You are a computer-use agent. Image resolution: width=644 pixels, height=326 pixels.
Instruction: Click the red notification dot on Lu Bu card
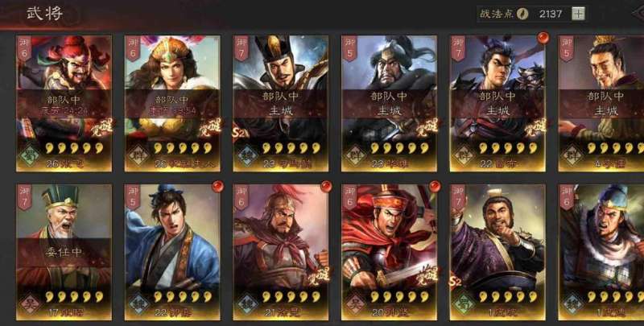[x=543, y=38]
